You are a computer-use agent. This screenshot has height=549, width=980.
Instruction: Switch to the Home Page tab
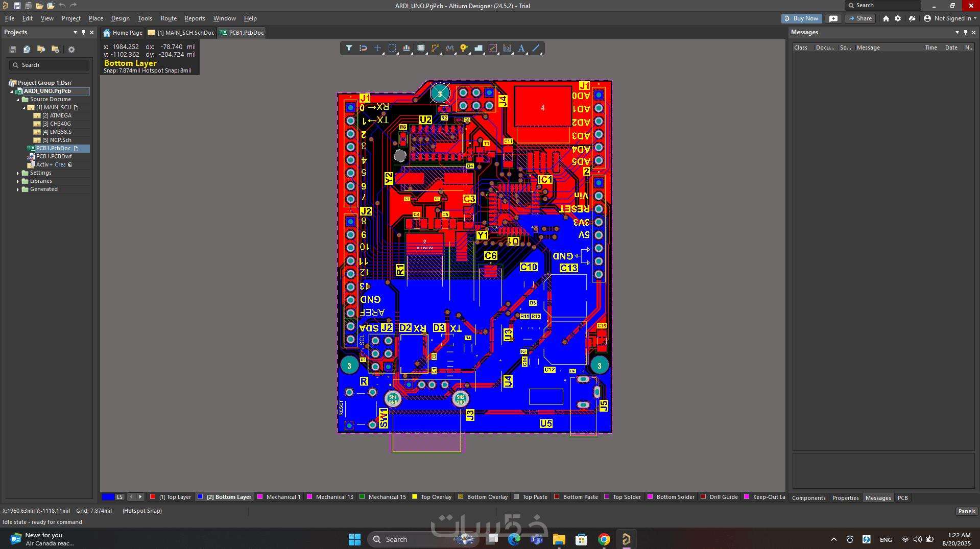click(x=123, y=33)
